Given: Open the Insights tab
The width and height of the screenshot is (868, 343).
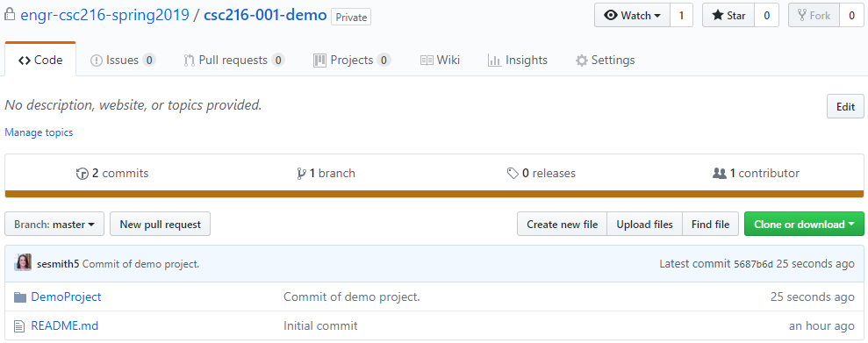Looking at the screenshot, I should pyautogui.click(x=518, y=60).
